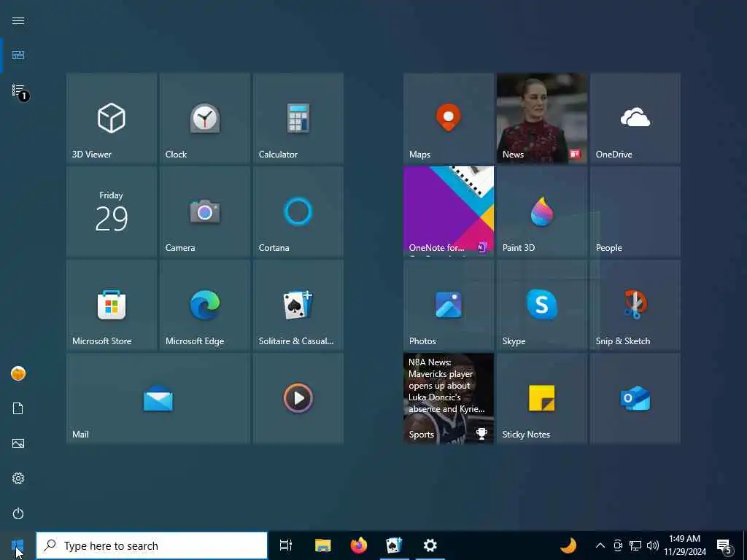Image resolution: width=747 pixels, height=560 pixels.
Task: Open the Pictures shortcut in Start sidebar
Action: pos(18,443)
